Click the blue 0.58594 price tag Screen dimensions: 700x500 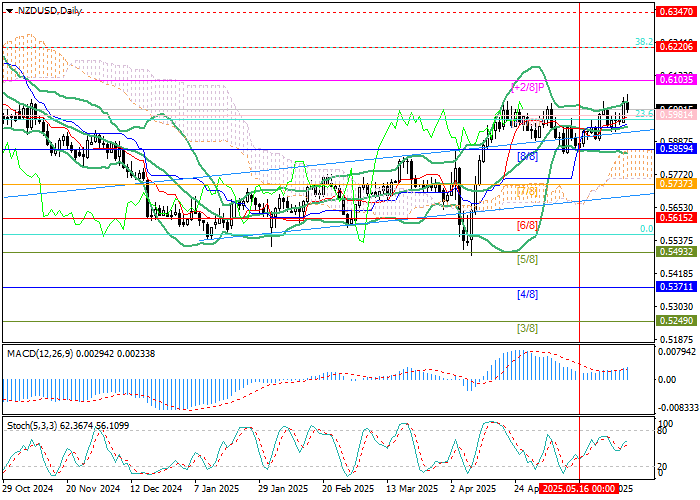[676, 150]
